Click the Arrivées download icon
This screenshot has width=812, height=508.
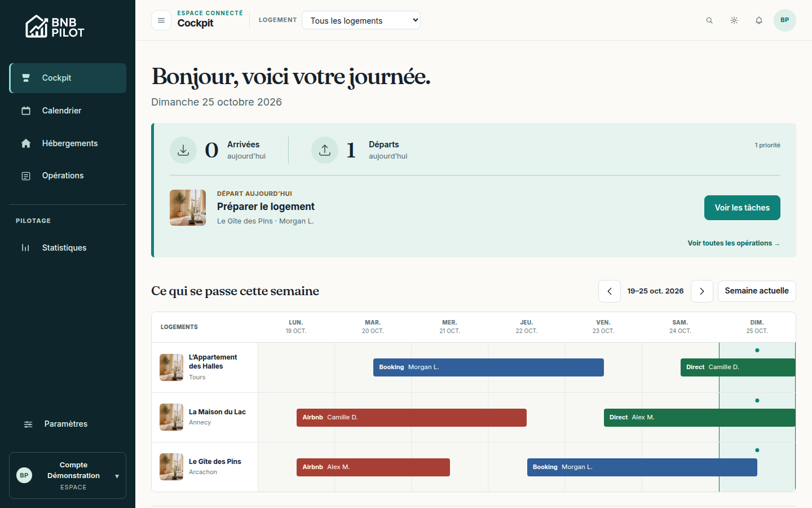183,150
